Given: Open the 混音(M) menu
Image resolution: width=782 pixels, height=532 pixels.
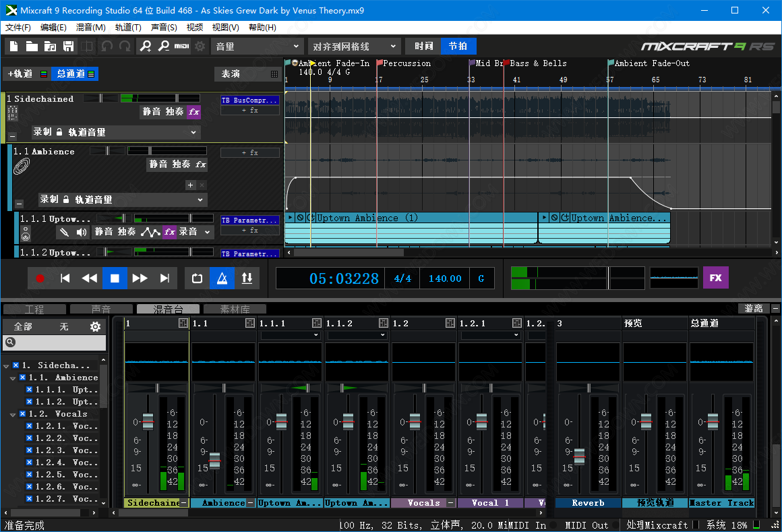Looking at the screenshot, I should (90, 28).
